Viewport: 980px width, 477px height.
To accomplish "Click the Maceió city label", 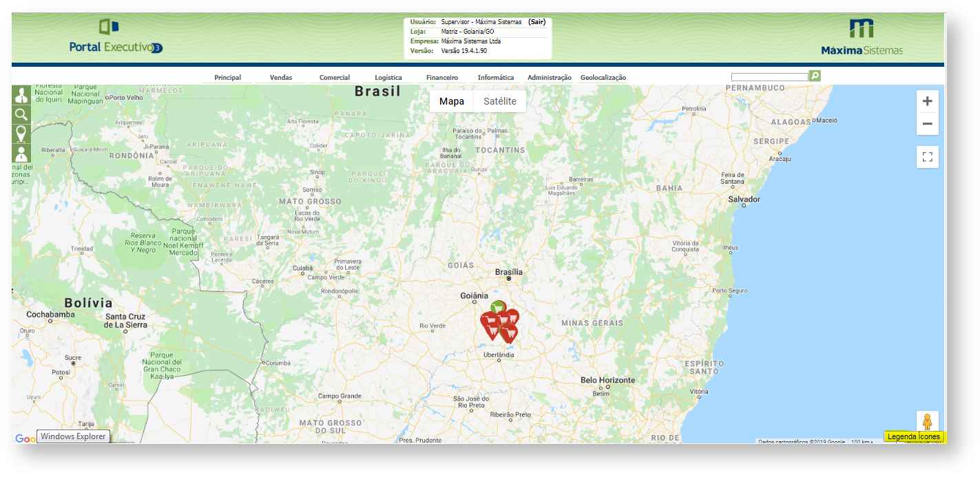I will click(x=826, y=120).
